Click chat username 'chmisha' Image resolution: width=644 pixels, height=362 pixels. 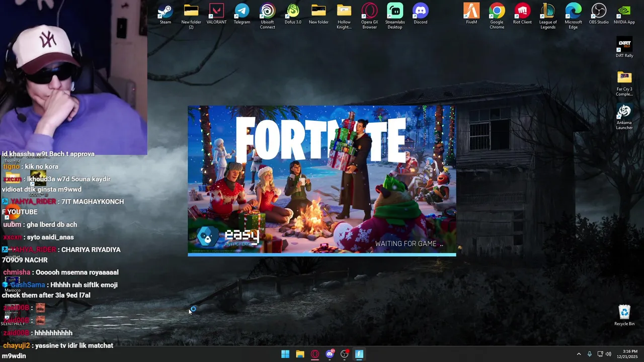point(17,272)
